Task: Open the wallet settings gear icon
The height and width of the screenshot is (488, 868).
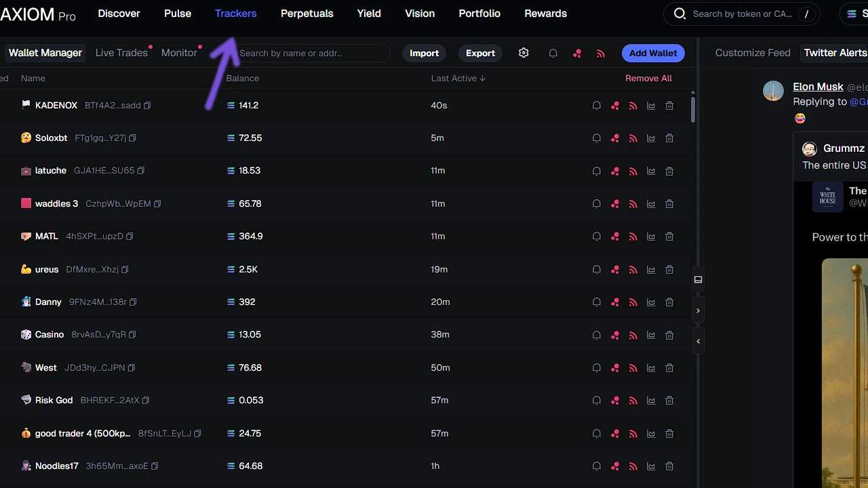Action: (x=524, y=53)
